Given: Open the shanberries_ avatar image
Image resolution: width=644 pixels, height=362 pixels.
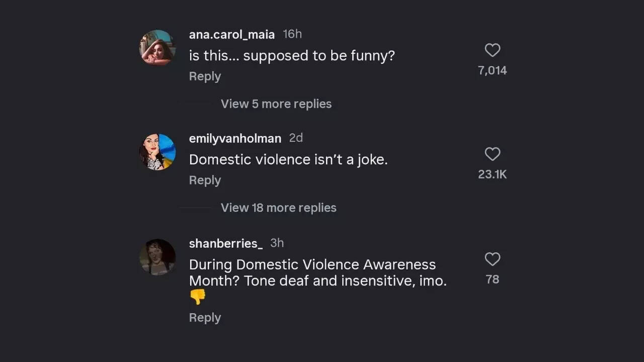Looking at the screenshot, I should [x=157, y=257].
